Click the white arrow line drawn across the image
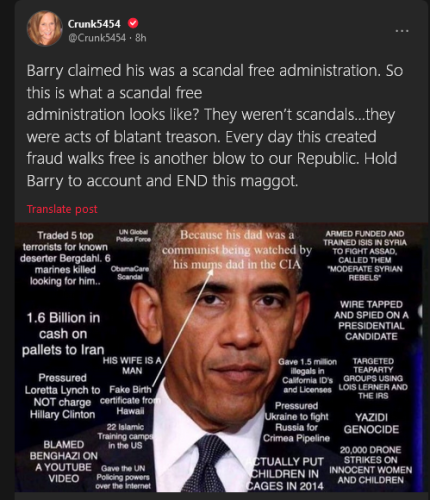The width and height of the screenshot is (430, 500). (x=183, y=328)
